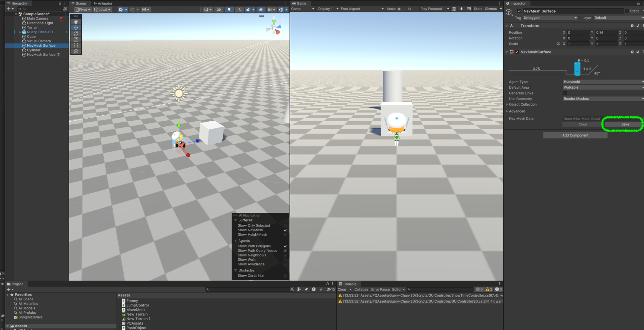Check Show Only Selected in AI Navigation overlay
The image size is (644, 330).
(285, 225)
